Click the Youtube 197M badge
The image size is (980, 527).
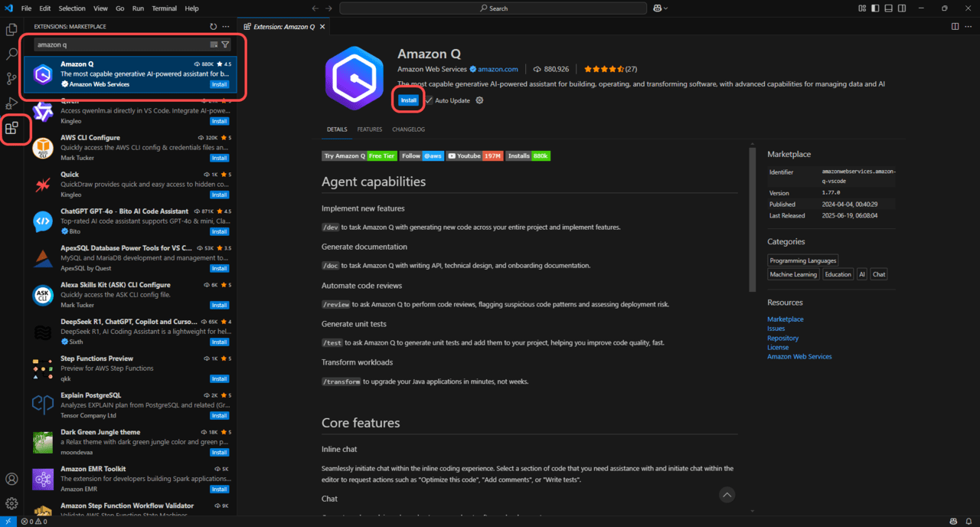pos(475,155)
